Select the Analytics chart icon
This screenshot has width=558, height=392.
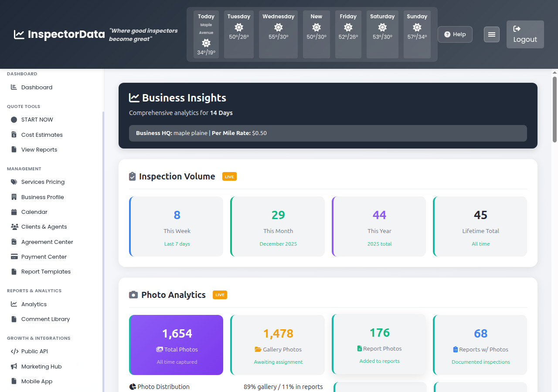[14, 304]
